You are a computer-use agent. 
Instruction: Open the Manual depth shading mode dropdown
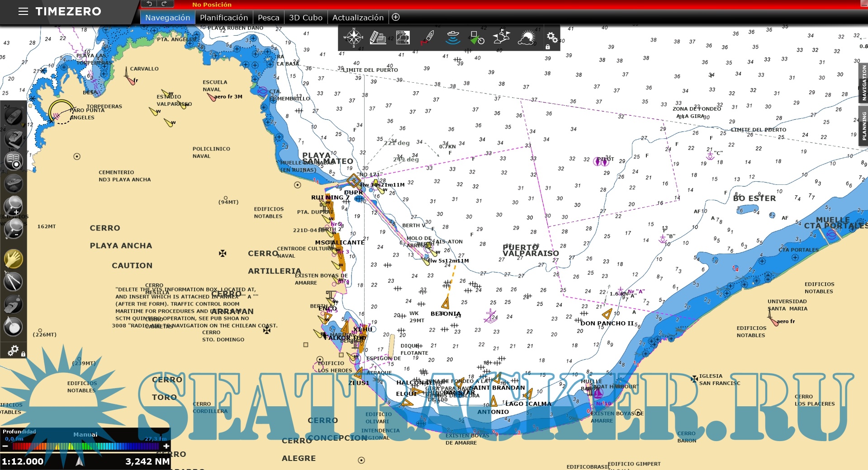tap(85, 434)
